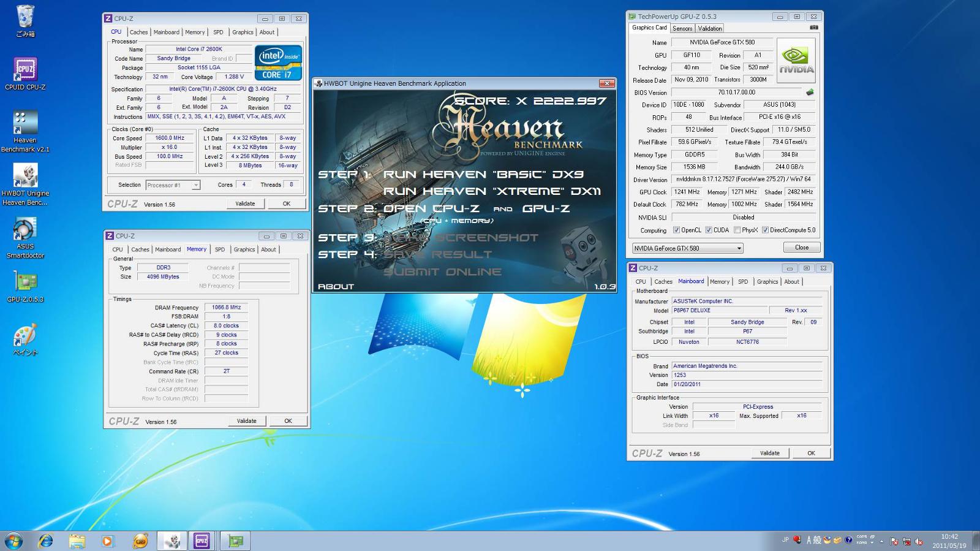Switch to the GPU-Z taskbar button

point(236,541)
